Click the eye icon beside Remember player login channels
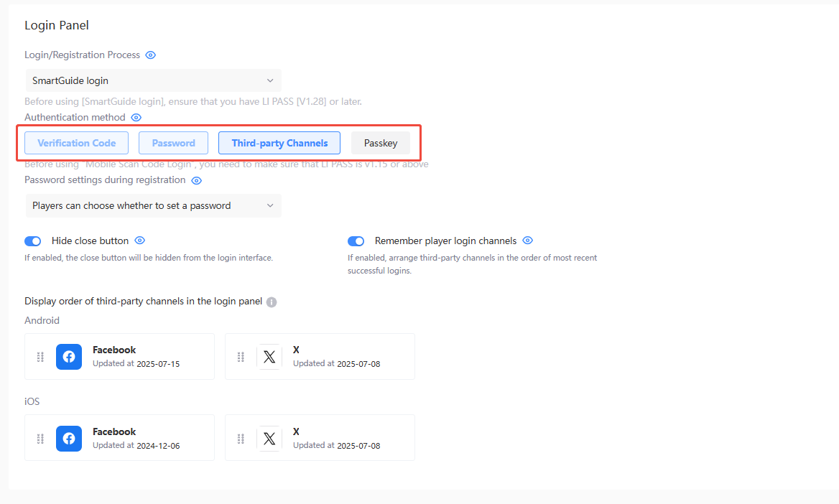This screenshot has height=504, width=839. 528,241
